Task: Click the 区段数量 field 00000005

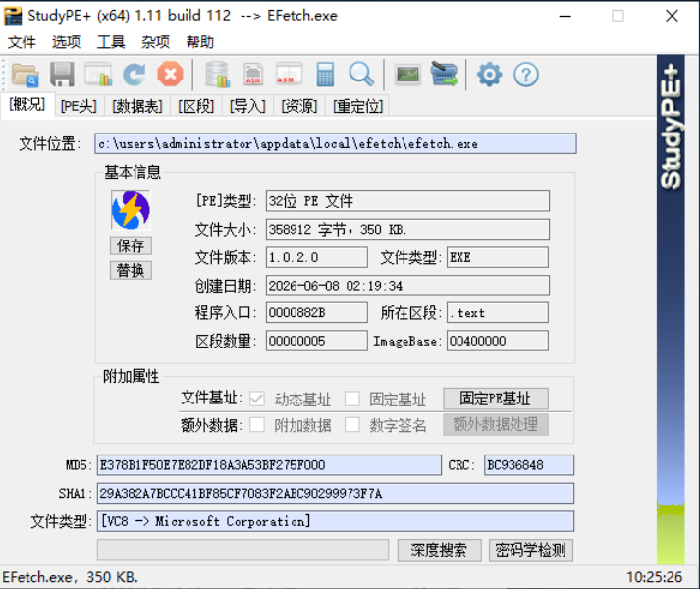Action: coord(317,342)
